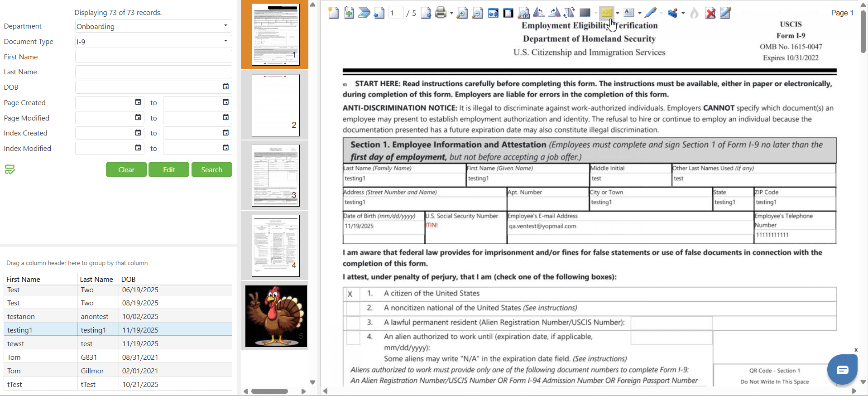Open page 3 thumbnail
This screenshot has height=396, width=868.
[275, 175]
